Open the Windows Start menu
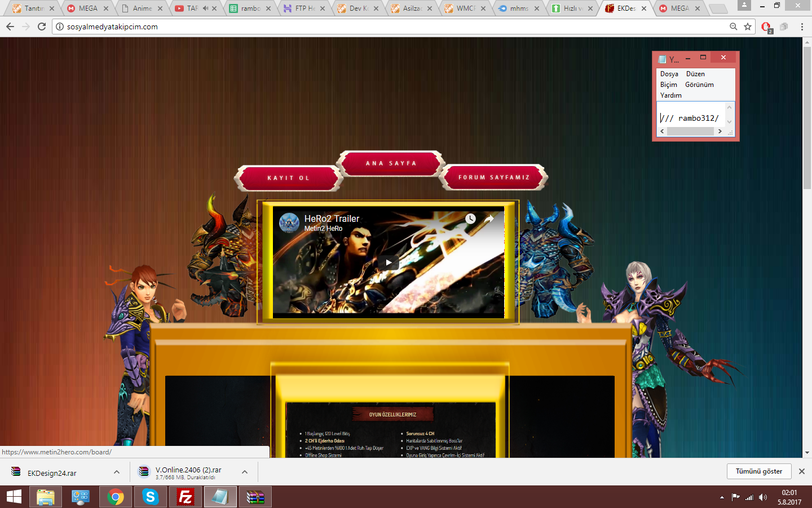The width and height of the screenshot is (812, 508). (14, 497)
